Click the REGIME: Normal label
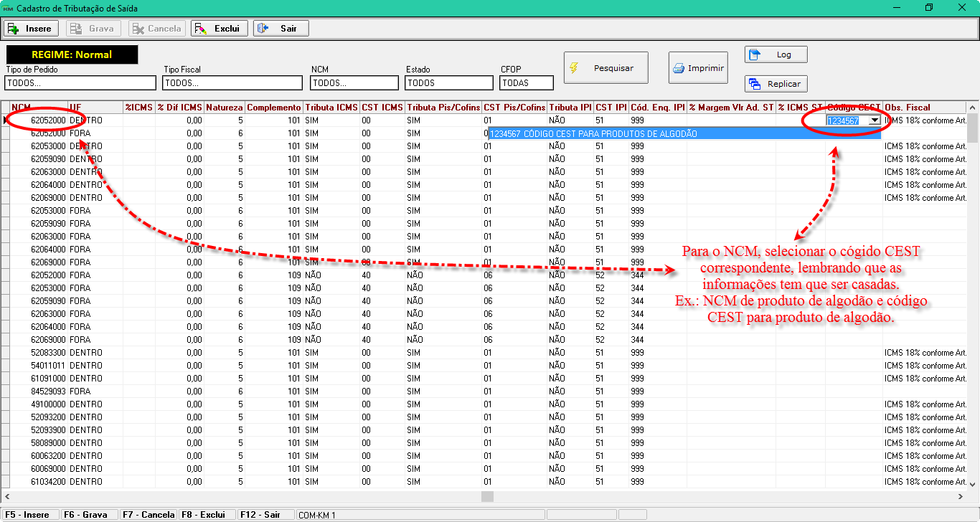980x522 pixels. 72,54
